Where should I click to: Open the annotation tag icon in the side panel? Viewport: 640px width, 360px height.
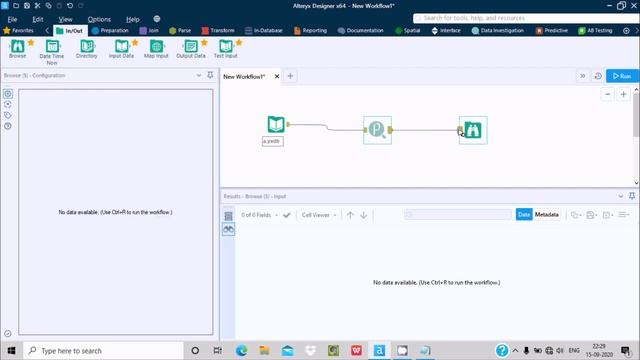[x=8, y=116]
